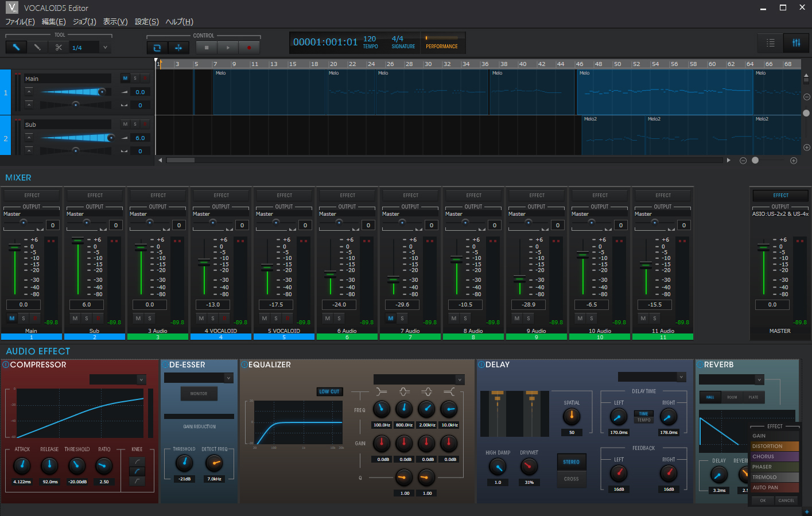Open the Reverb preset dropdown
This screenshot has height=516, width=812.
[x=759, y=379]
